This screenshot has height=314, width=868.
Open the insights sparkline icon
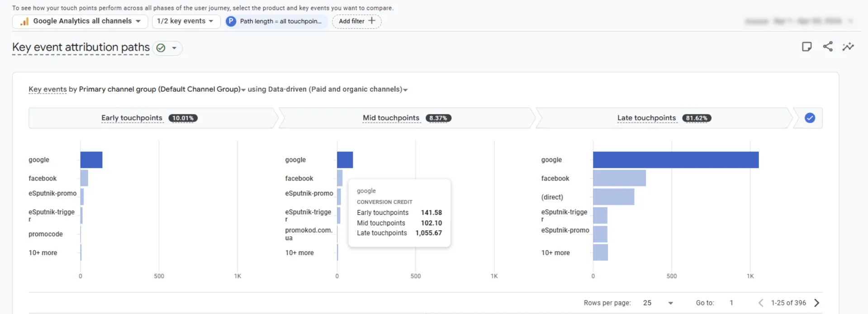(x=848, y=47)
